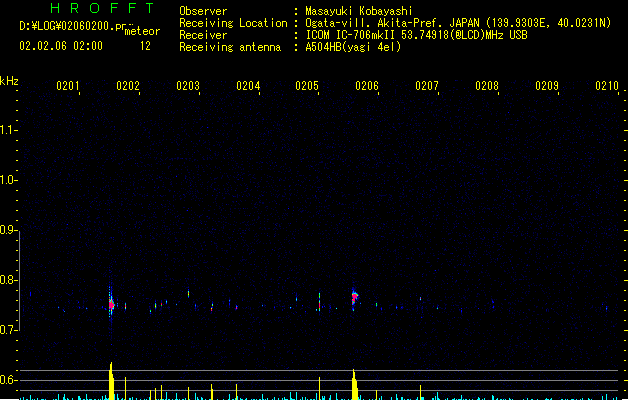Image resolution: width=629 pixels, height=400 pixels.
Task: Click the 0209 time marker
Action: click(547, 85)
